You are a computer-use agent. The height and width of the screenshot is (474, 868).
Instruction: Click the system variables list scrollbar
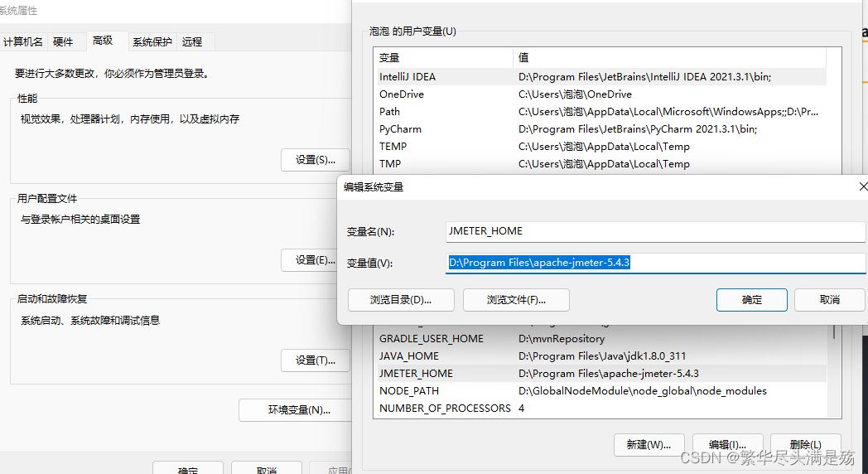pyautogui.click(x=834, y=373)
